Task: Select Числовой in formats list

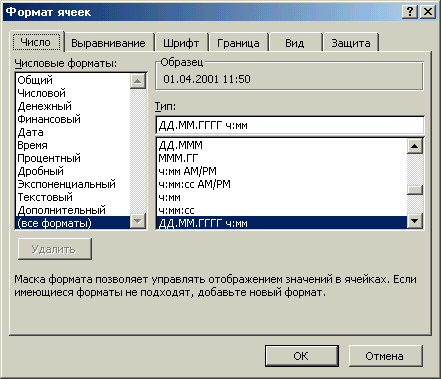Action: pos(73,93)
